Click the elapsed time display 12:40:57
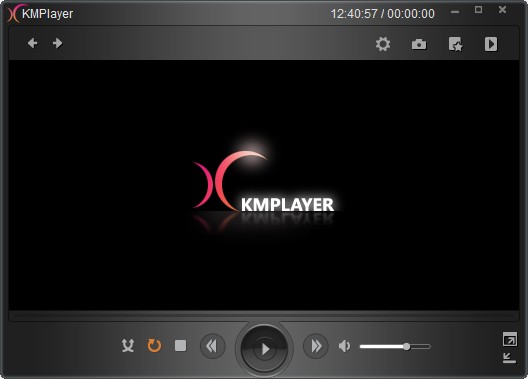This screenshot has width=528, height=379. (x=354, y=14)
